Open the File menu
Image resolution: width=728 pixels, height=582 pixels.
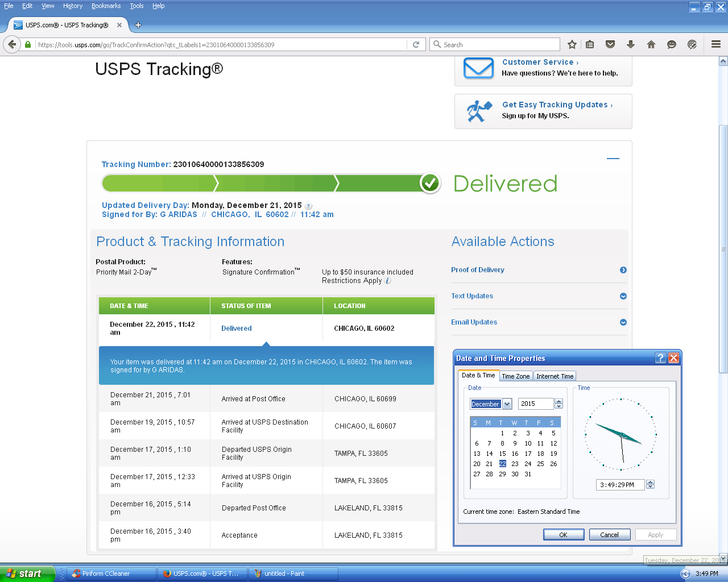click(9, 6)
